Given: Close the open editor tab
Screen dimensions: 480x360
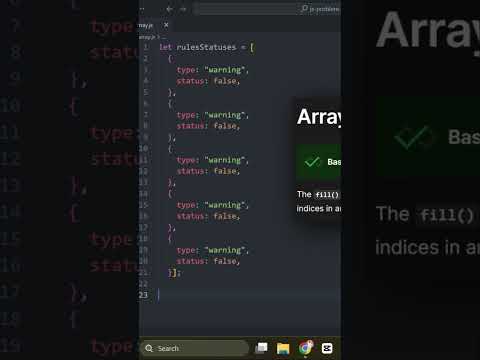Looking at the screenshot, I should click(166, 25).
